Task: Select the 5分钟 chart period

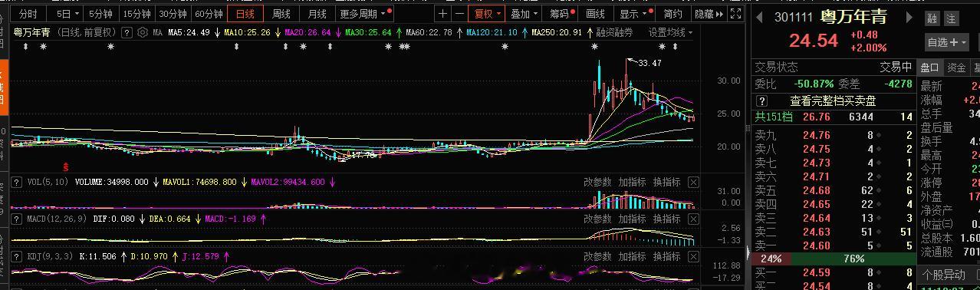Action: [x=100, y=14]
